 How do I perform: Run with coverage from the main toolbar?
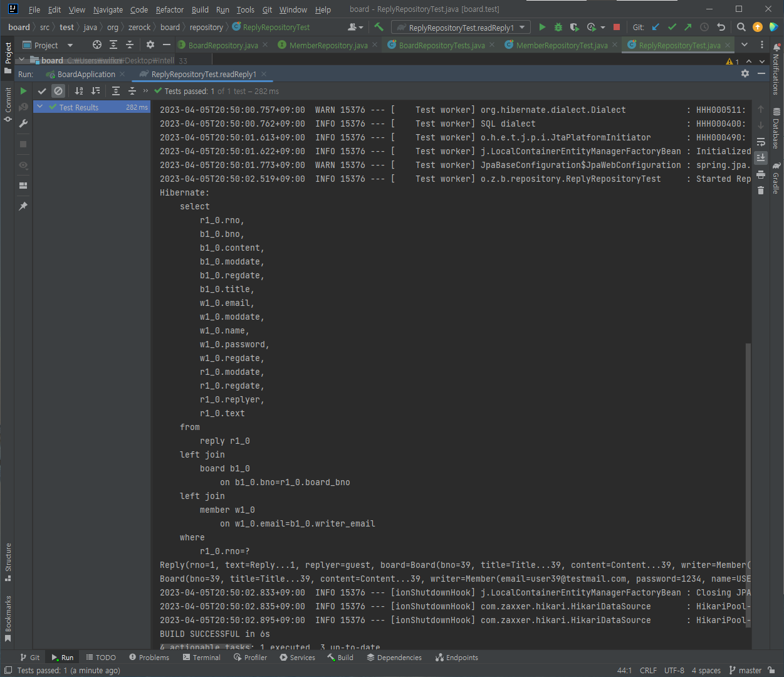tap(574, 27)
